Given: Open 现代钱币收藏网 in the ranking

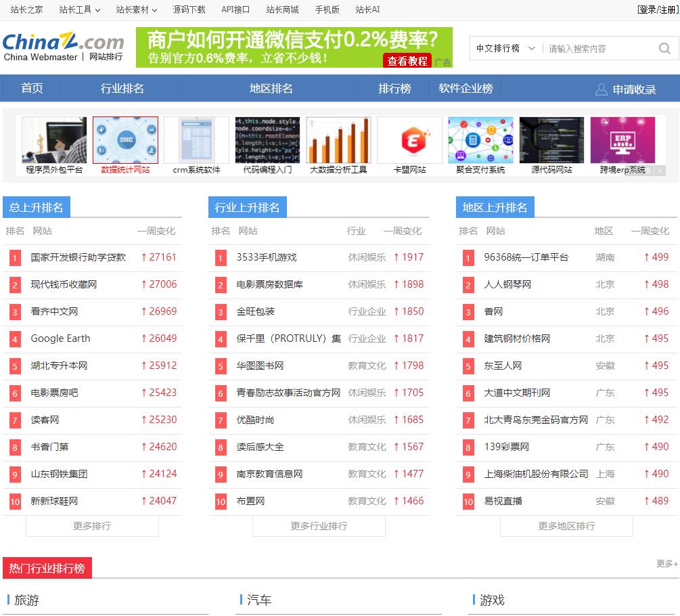Looking at the screenshot, I should pyautogui.click(x=64, y=284).
